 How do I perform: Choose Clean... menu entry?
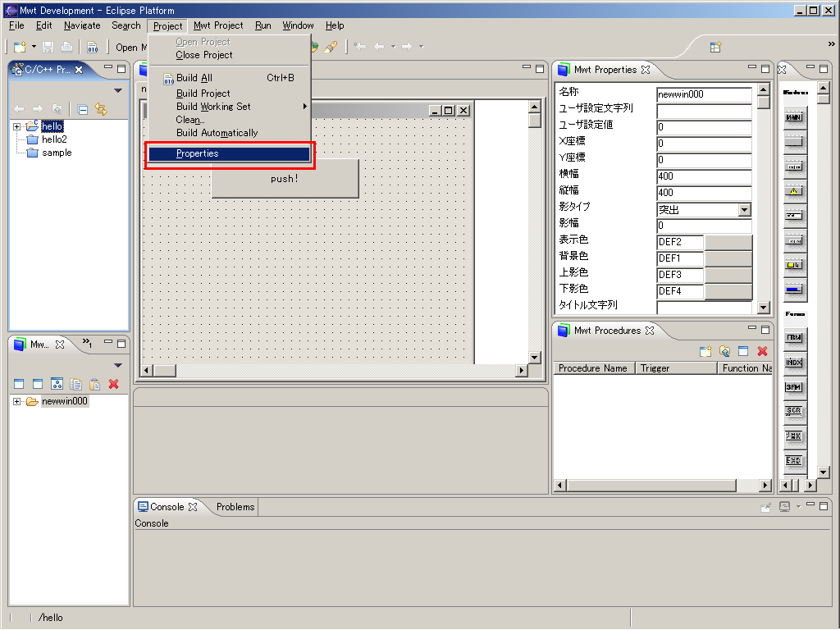point(229,120)
